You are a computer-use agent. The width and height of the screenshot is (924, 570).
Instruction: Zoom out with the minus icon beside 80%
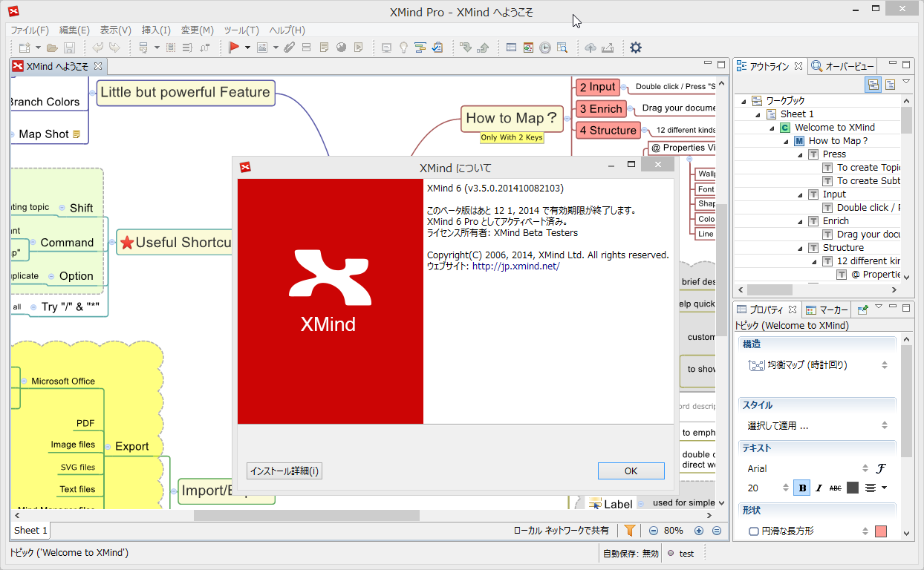[654, 531]
